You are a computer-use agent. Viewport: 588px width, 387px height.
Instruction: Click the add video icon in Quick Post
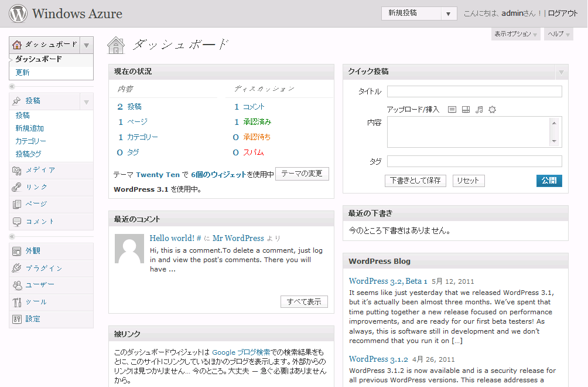466,110
